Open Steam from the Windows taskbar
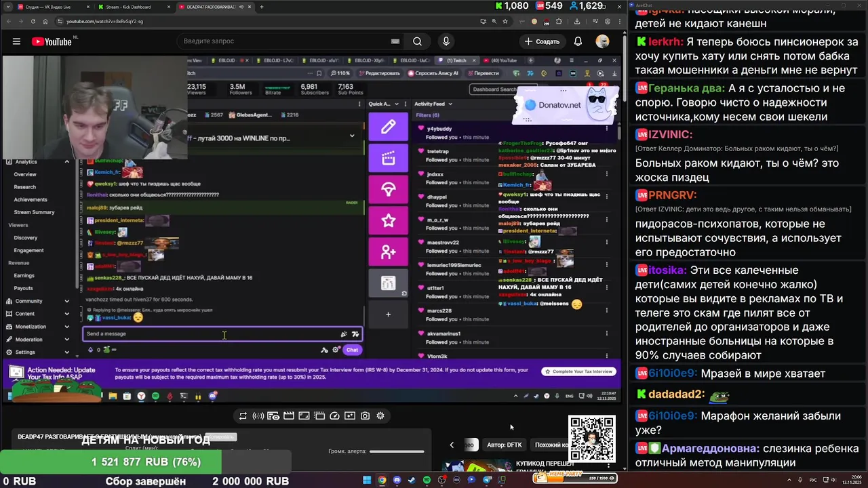 (412, 481)
